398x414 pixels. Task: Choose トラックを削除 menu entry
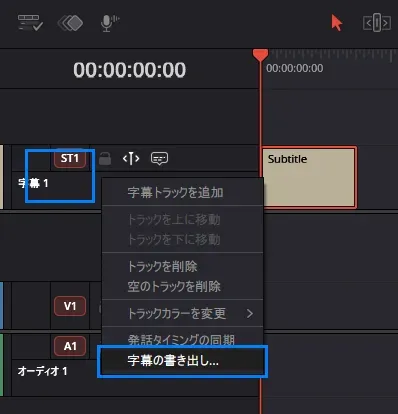(182, 266)
